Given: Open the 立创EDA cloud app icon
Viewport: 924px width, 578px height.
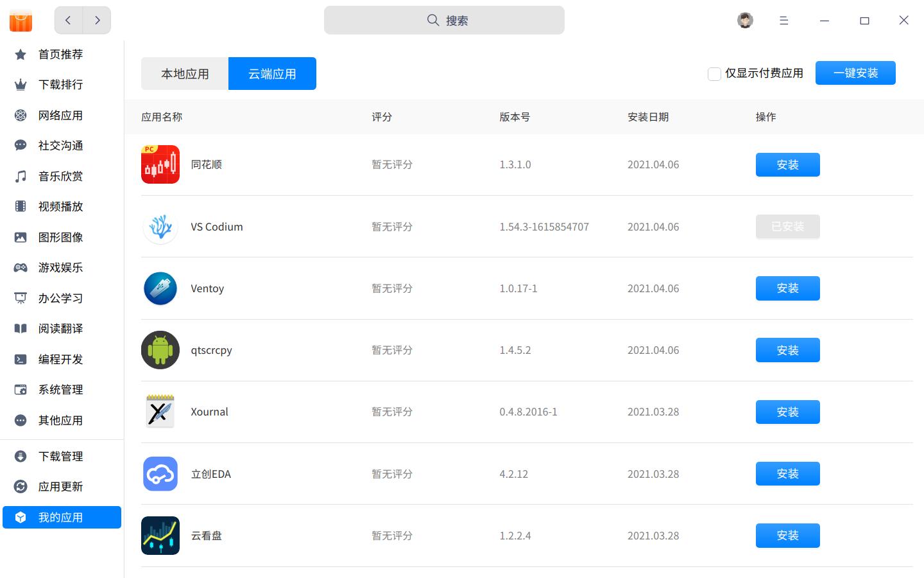Looking at the screenshot, I should [160, 474].
